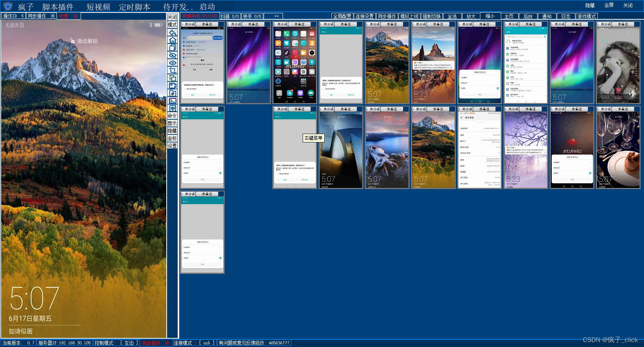
Task: Open the 疯子 menu
Action: tap(26, 7)
